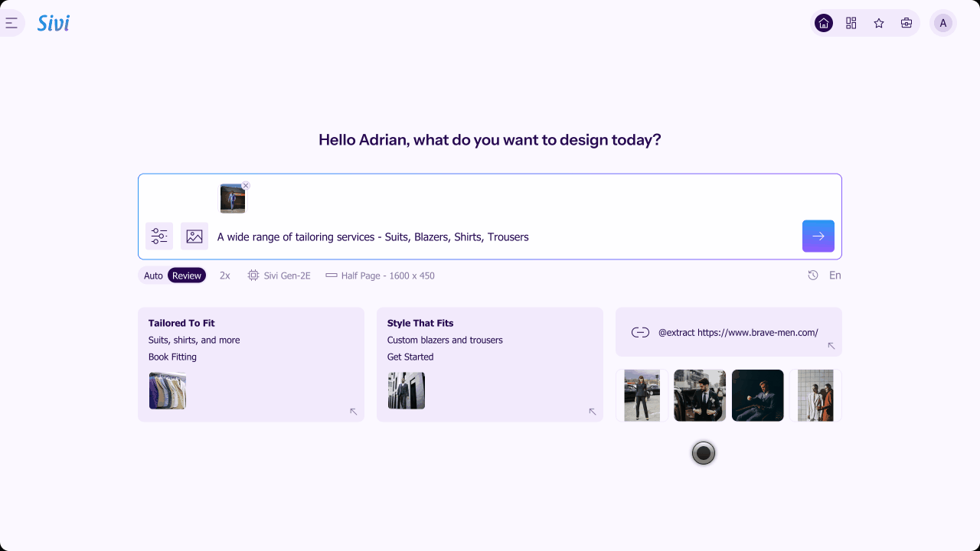980x551 pixels.
Task: Select the dark sample image of seated man
Action: click(x=758, y=396)
